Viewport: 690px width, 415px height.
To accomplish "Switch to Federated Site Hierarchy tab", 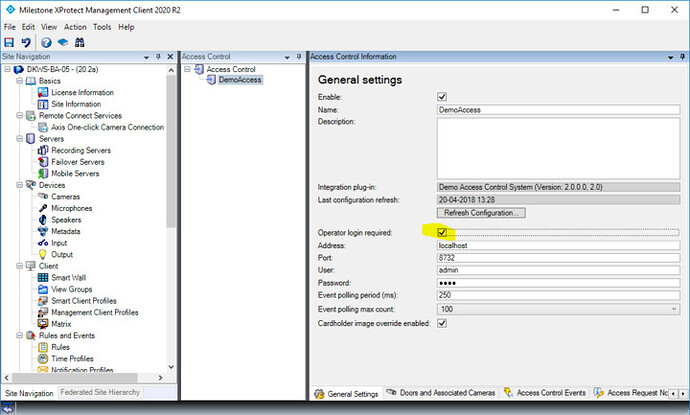I will pyautogui.click(x=100, y=392).
